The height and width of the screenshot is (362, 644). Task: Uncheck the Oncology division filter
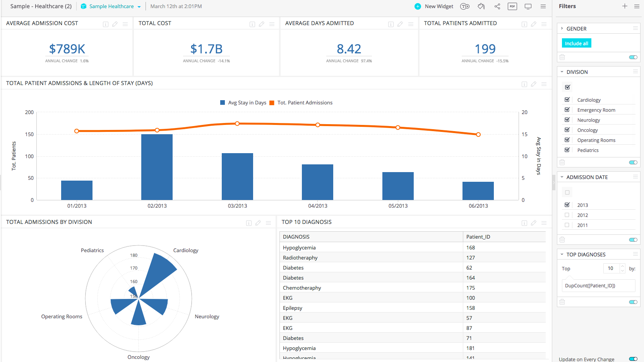567,130
